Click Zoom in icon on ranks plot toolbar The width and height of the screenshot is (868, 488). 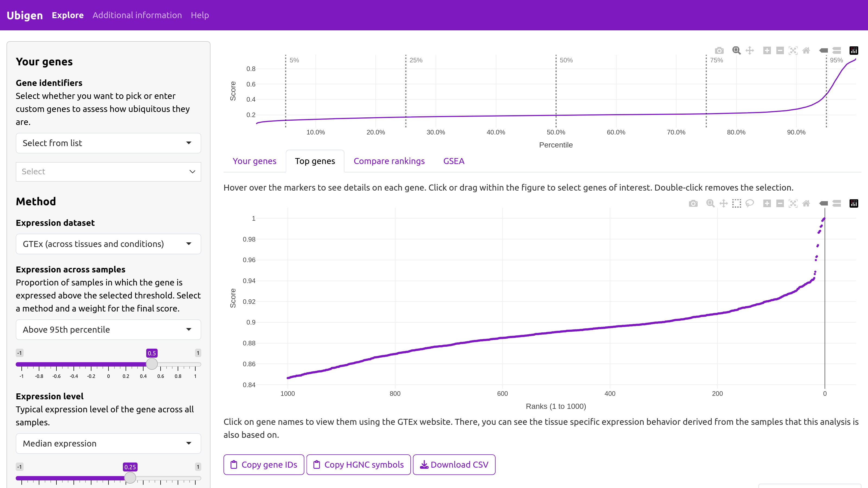[x=767, y=203]
